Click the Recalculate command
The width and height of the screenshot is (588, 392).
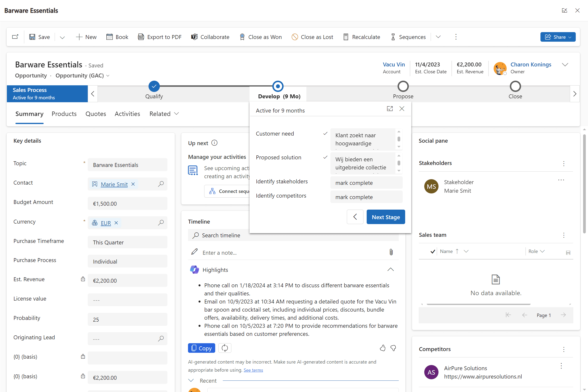tap(362, 37)
